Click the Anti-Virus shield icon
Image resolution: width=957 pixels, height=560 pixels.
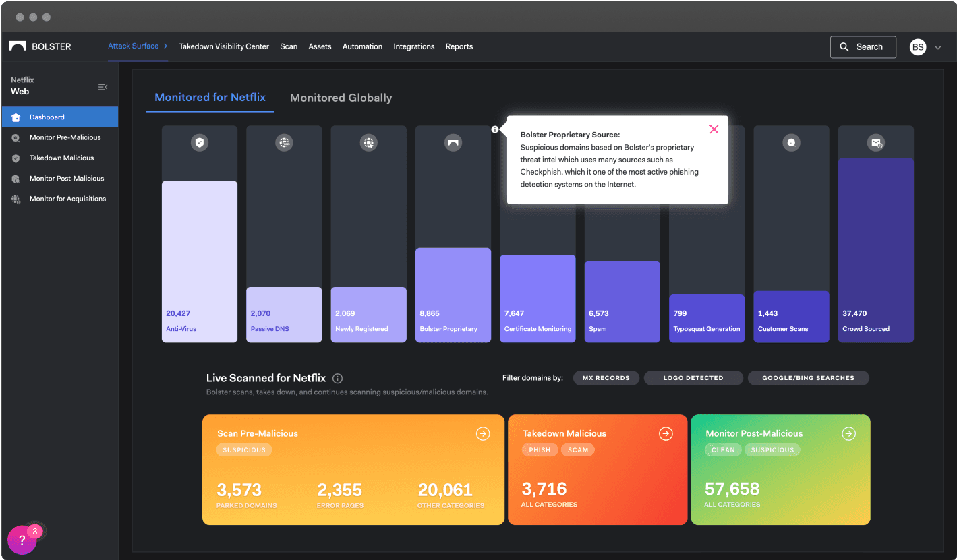200,143
